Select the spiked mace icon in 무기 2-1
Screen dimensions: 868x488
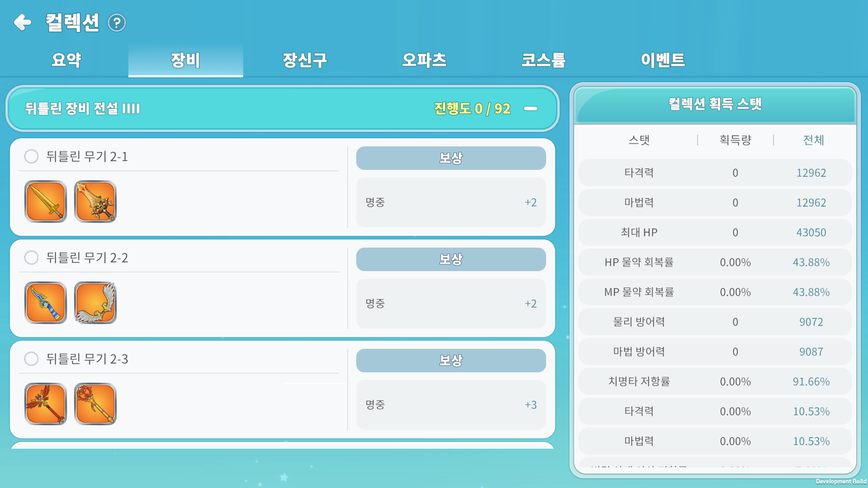95,201
